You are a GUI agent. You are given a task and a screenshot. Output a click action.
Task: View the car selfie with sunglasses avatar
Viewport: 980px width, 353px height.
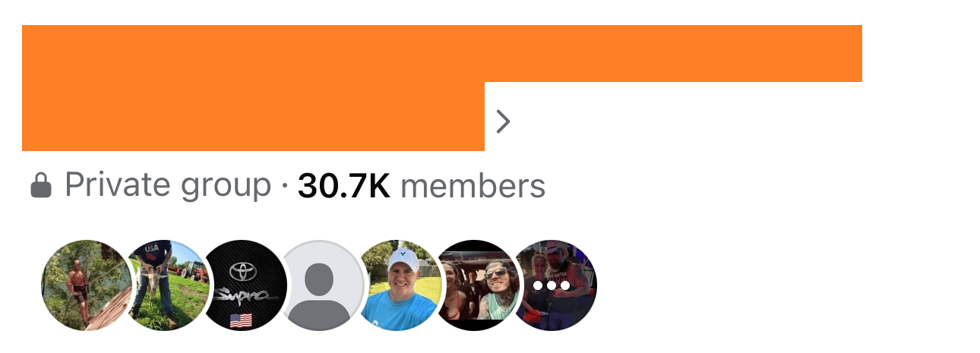tap(480, 285)
